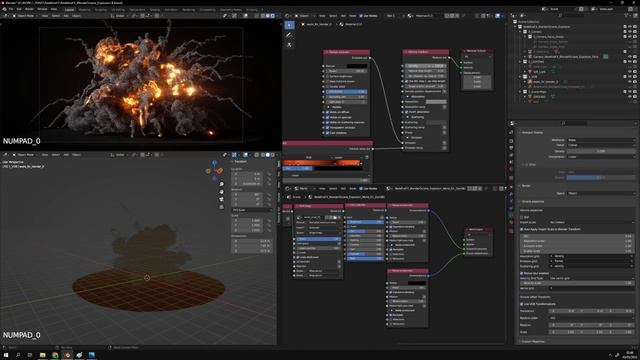The width and height of the screenshot is (640, 360).
Task: Toggle Use VDB Transformations checkbox
Action: pyautogui.click(x=522, y=304)
